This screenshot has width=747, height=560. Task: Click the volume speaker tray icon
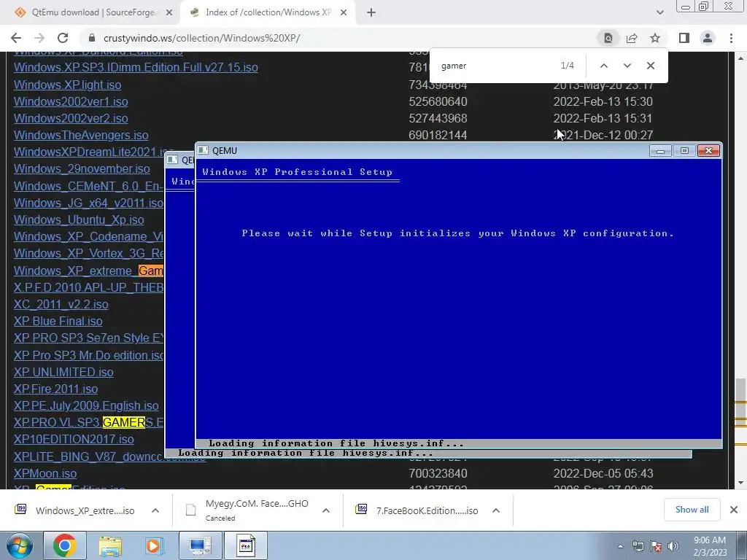(673, 547)
